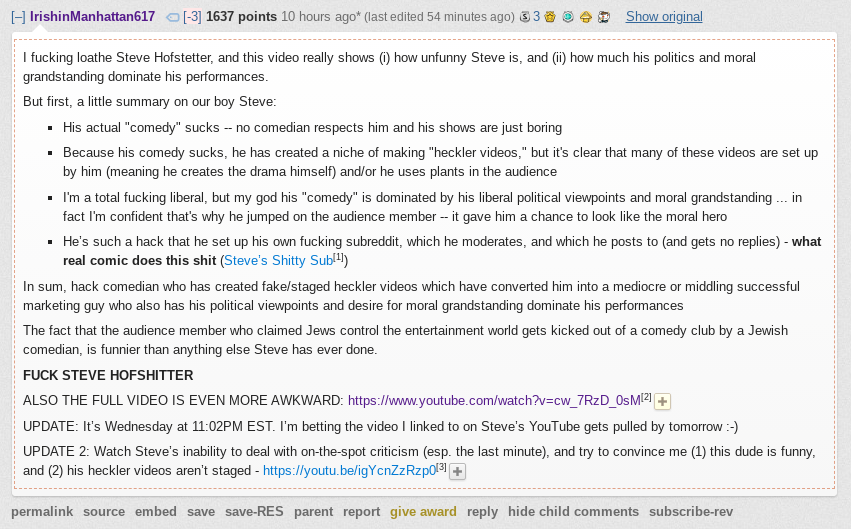Expand the embedded video after the youtu.be link
Viewport: 851px width, 529px height.
[458, 471]
